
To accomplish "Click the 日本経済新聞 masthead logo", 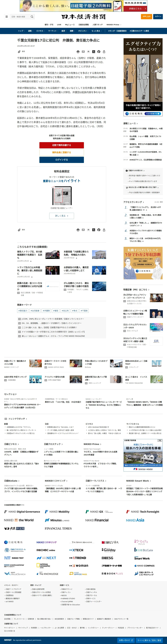I will pos(83,17).
